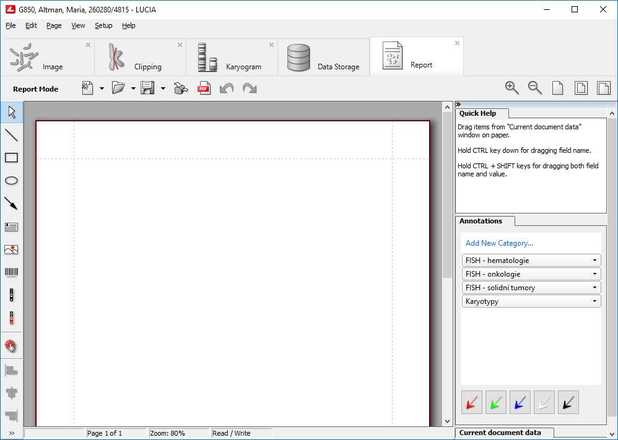
Task: Select the pointer arrow tool
Action: pyautogui.click(x=12, y=112)
